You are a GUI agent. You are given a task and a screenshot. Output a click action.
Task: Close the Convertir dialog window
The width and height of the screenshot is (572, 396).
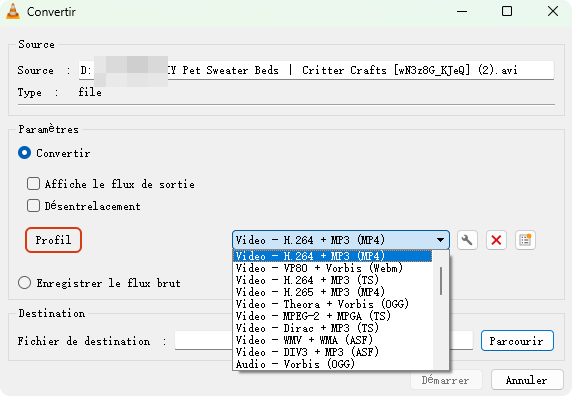coord(553,11)
